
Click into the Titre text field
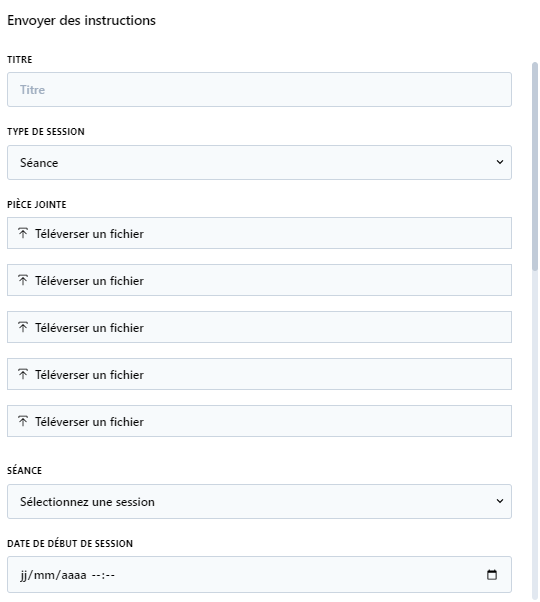[x=259, y=89]
